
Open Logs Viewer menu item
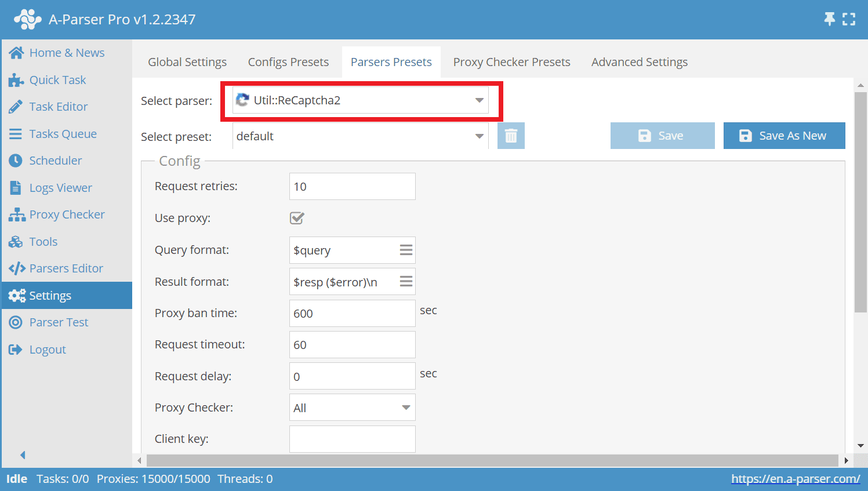pos(67,188)
